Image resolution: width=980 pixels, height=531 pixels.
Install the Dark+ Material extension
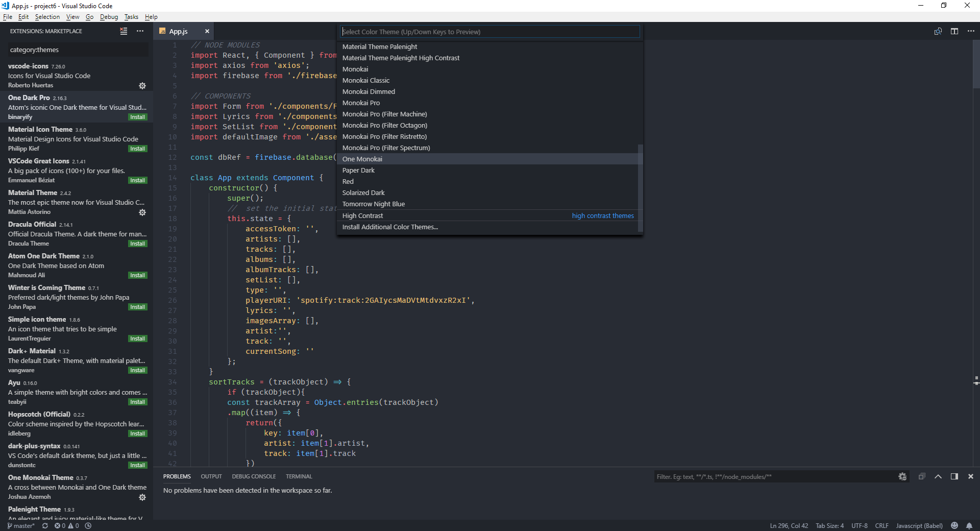tap(137, 371)
